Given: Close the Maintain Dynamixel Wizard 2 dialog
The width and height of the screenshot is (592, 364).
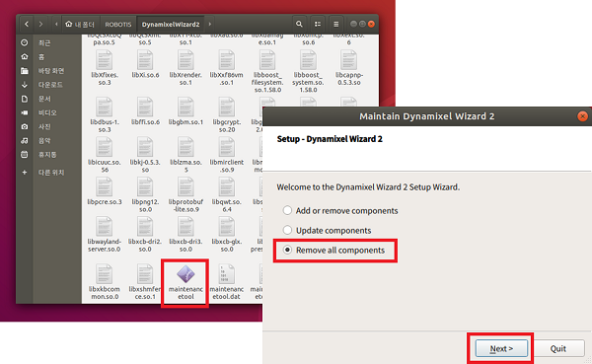Looking at the screenshot, I should click(x=582, y=116).
